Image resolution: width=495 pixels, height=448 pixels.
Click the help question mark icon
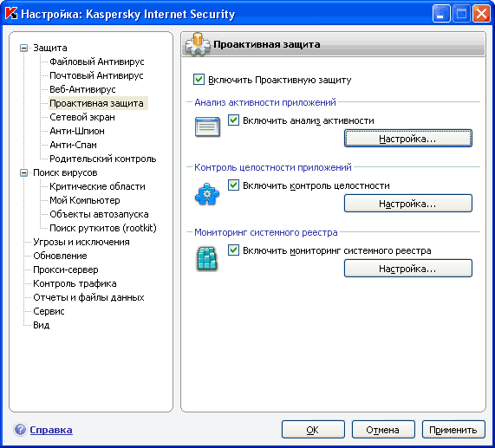20,430
